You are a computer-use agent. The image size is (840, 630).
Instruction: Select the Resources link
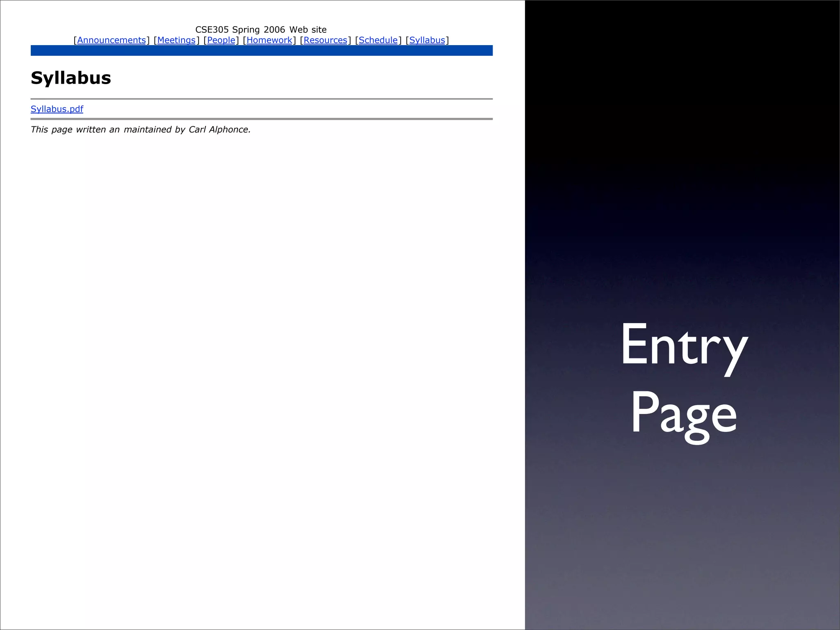[x=325, y=40]
